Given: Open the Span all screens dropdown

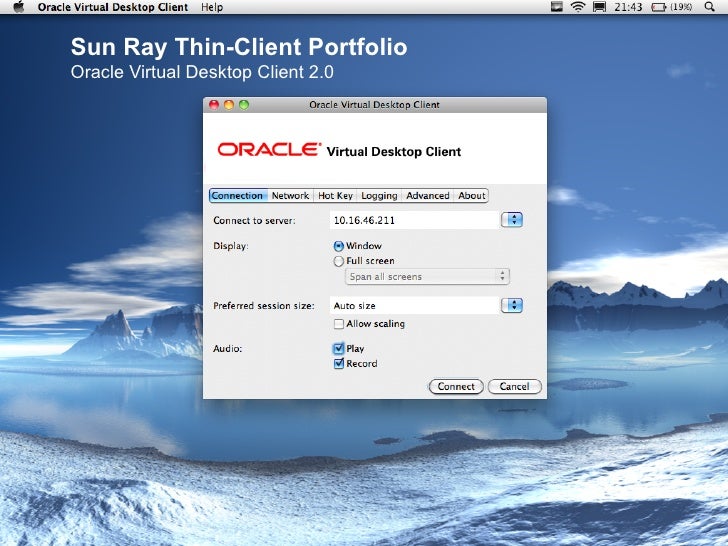Looking at the screenshot, I should tap(427, 277).
